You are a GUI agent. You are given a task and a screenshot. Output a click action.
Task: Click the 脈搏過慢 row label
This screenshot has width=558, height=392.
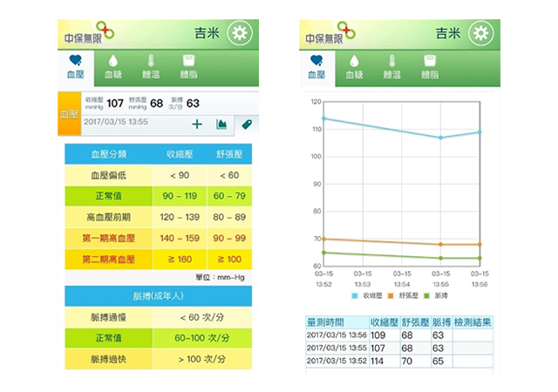tap(108, 317)
